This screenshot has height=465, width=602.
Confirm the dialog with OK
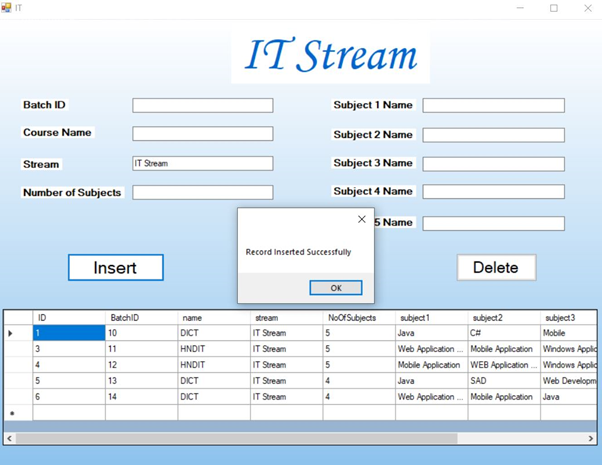pos(336,288)
